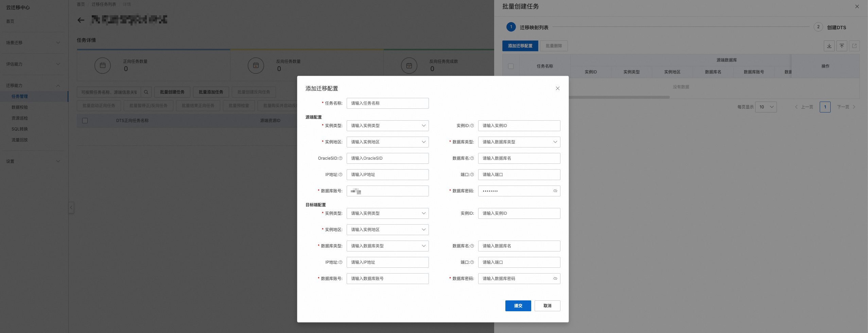Focus the 任务名称 input field

coord(387,103)
